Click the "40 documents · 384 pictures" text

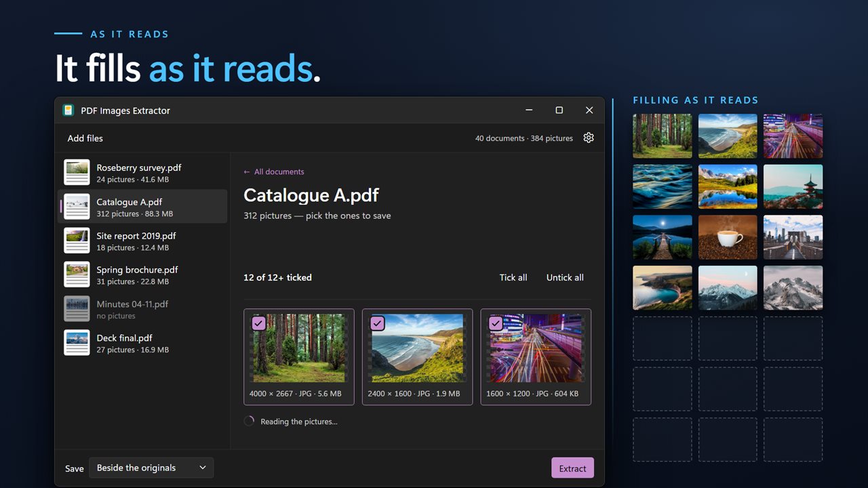coord(524,138)
